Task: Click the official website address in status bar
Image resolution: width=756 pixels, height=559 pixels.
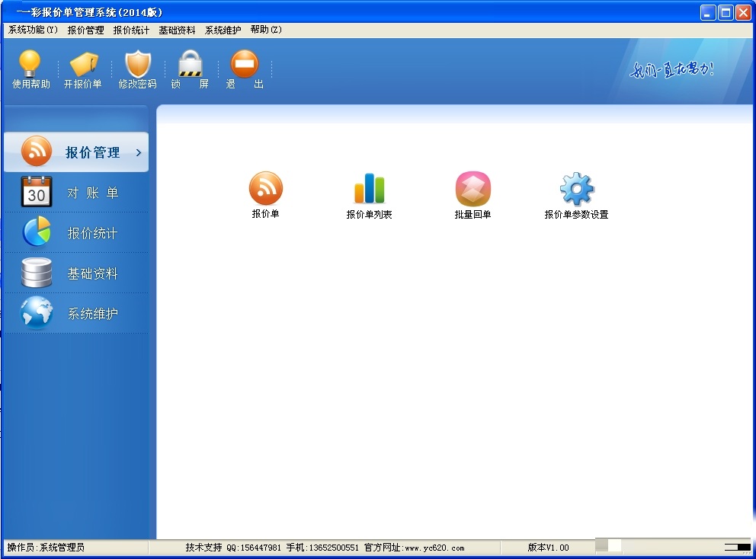Action: (x=434, y=548)
